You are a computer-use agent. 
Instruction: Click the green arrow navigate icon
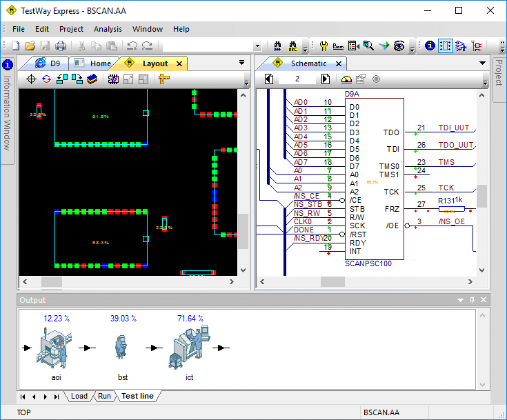click(384, 46)
